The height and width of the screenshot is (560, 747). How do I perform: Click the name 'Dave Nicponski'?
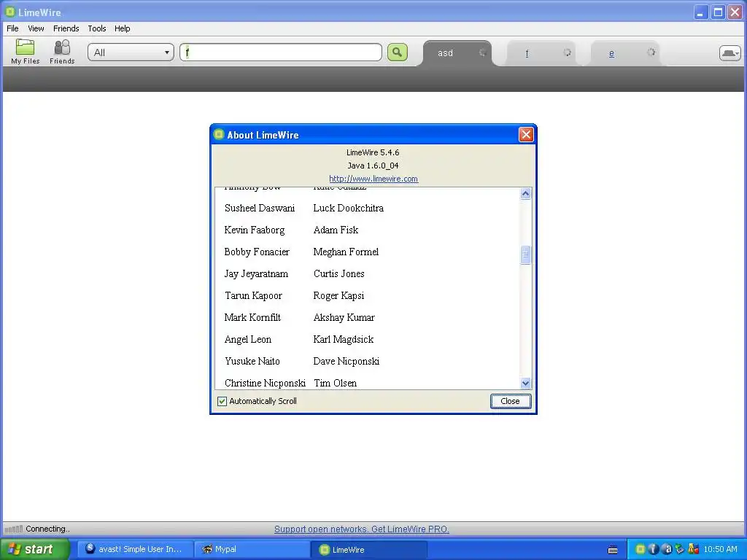pyautogui.click(x=347, y=362)
